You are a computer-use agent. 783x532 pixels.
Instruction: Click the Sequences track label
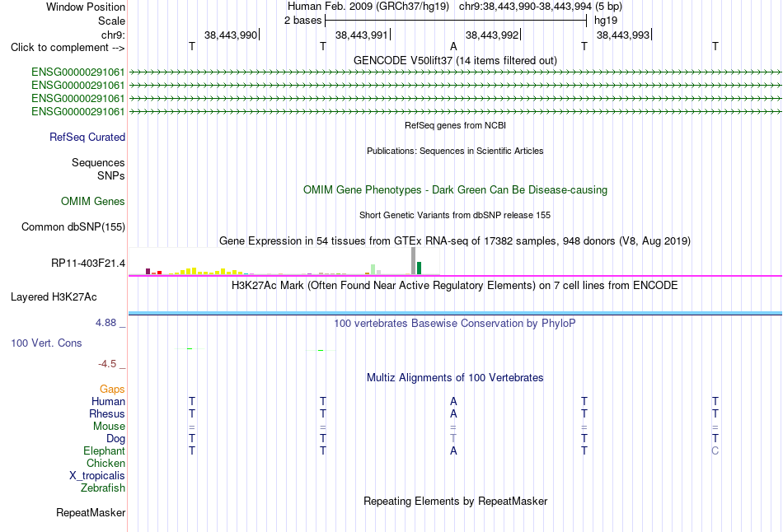pyautogui.click(x=98, y=163)
